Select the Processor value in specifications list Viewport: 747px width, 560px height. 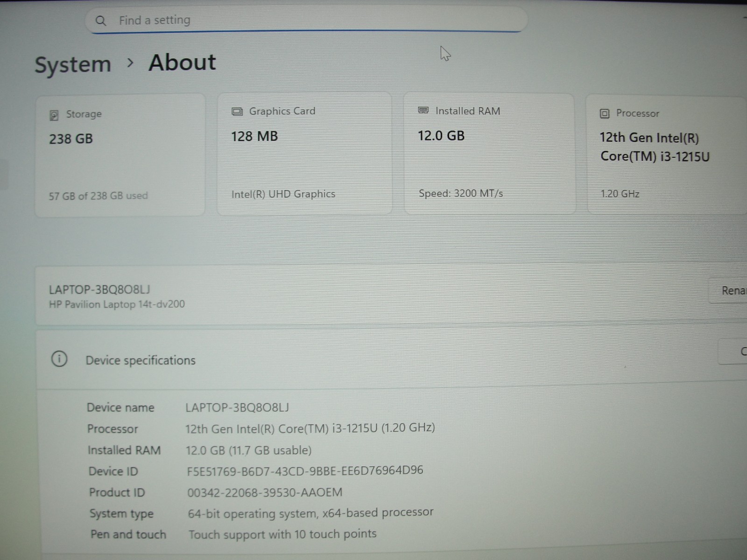[310, 428]
